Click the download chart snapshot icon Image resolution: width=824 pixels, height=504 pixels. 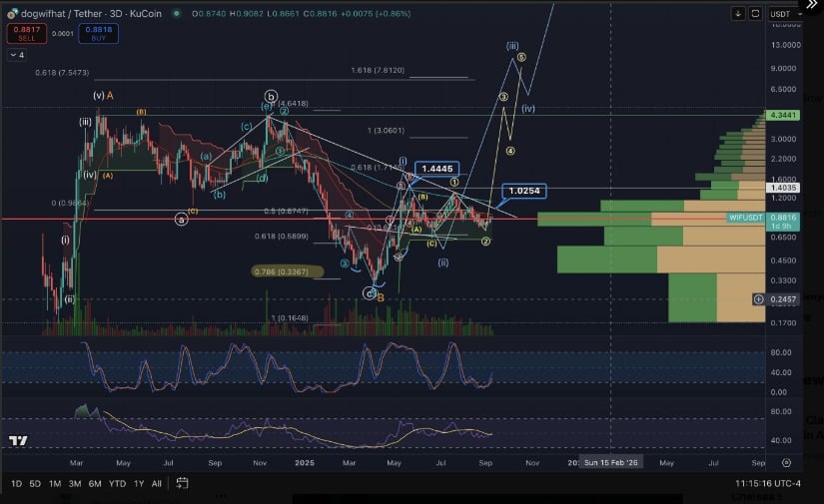[x=738, y=14]
